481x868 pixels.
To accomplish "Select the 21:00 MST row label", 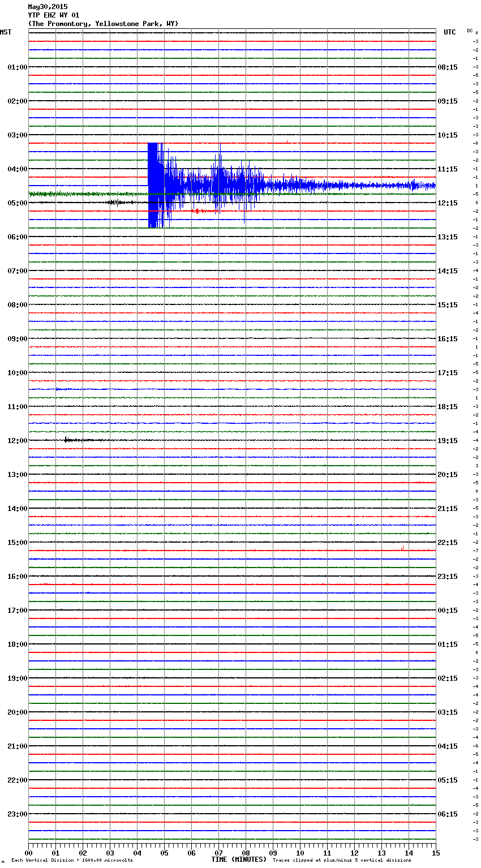I will pos(18,746).
